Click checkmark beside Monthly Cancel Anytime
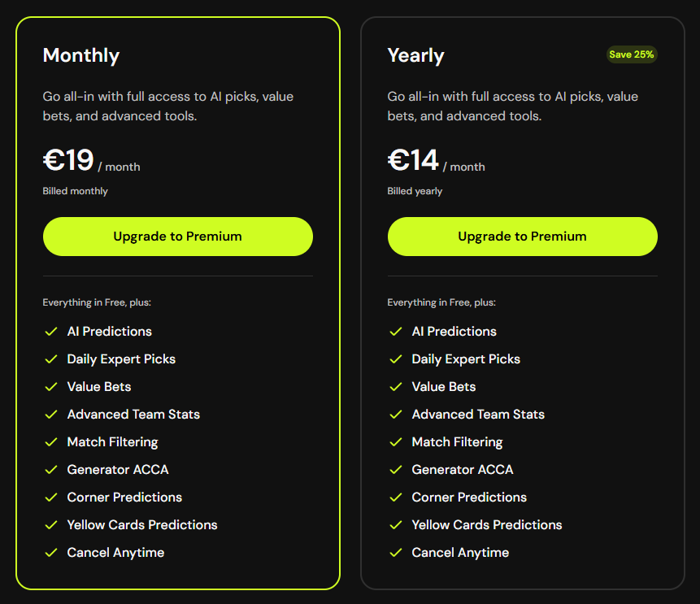The width and height of the screenshot is (700, 604). click(x=51, y=553)
